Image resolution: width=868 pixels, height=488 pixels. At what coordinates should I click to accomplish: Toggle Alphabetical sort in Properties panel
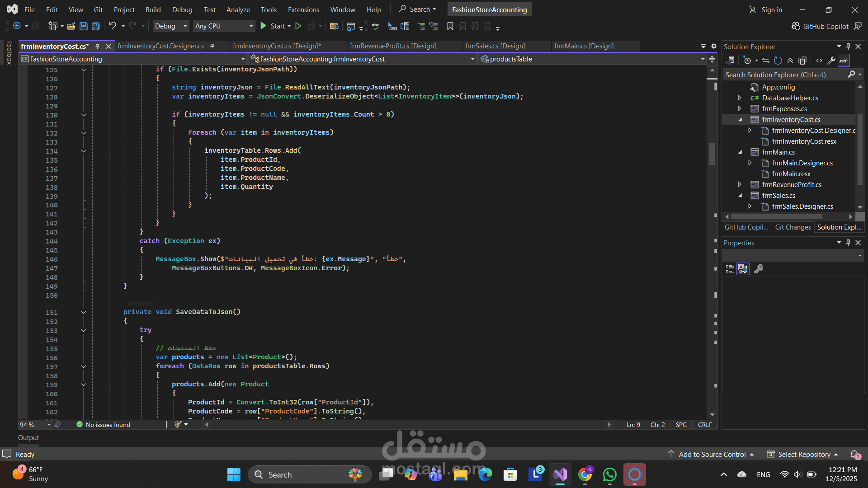coord(743,269)
